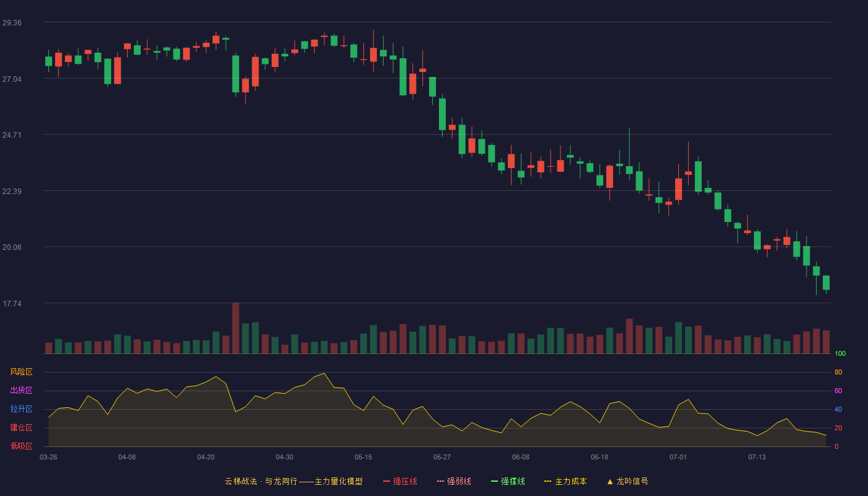
Task: Toggle the 主力成本 legend series
Action: tap(565, 481)
